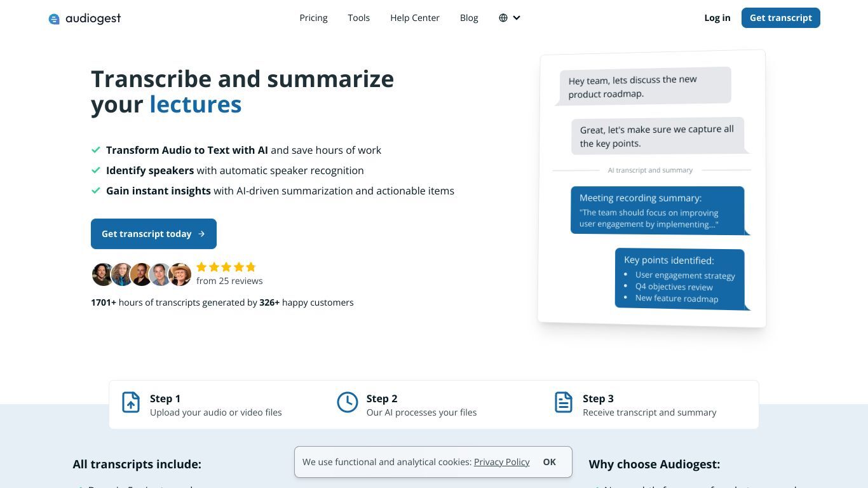
Task: Open the Tools menu item
Action: coord(359,18)
